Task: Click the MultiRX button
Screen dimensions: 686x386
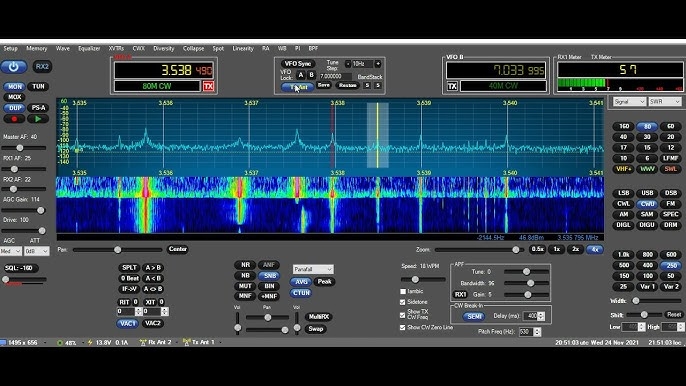Action: pyautogui.click(x=318, y=316)
